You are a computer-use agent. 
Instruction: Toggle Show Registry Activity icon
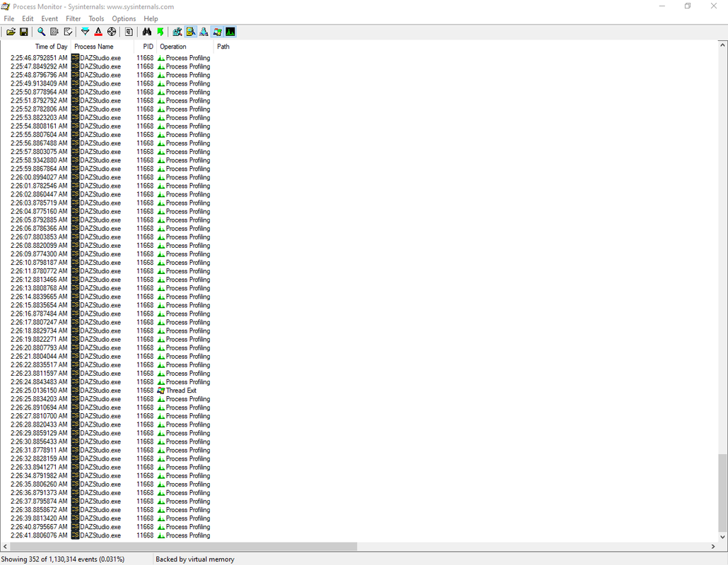(x=177, y=32)
